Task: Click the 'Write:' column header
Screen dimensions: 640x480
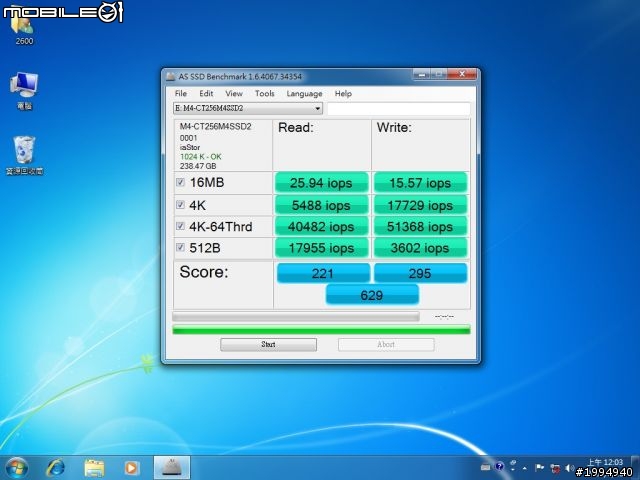Action: [x=394, y=127]
